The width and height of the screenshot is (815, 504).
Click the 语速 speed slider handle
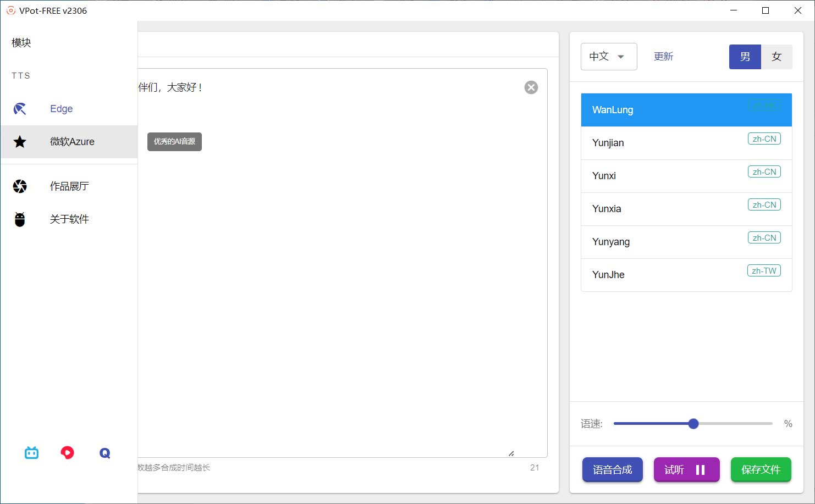point(693,423)
